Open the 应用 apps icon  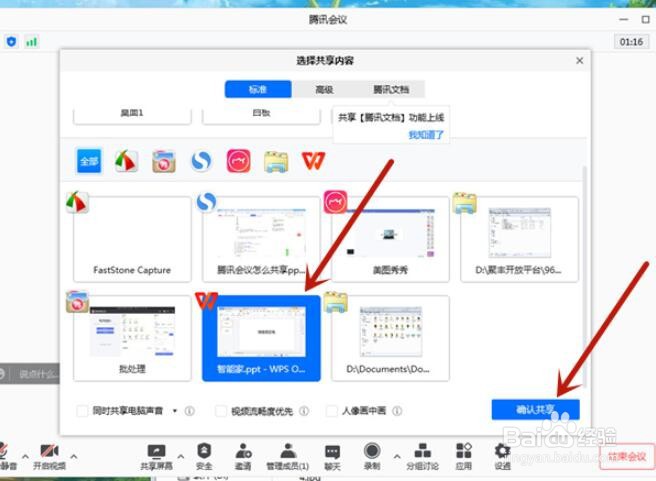click(464, 451)
